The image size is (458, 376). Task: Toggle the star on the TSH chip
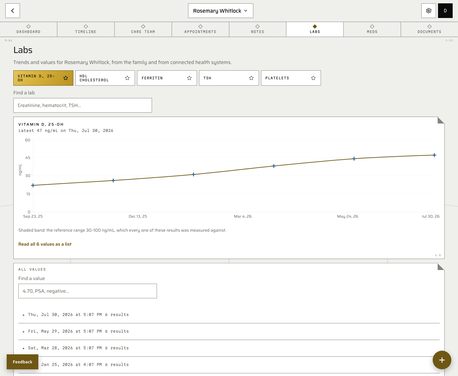click(251, 78)
